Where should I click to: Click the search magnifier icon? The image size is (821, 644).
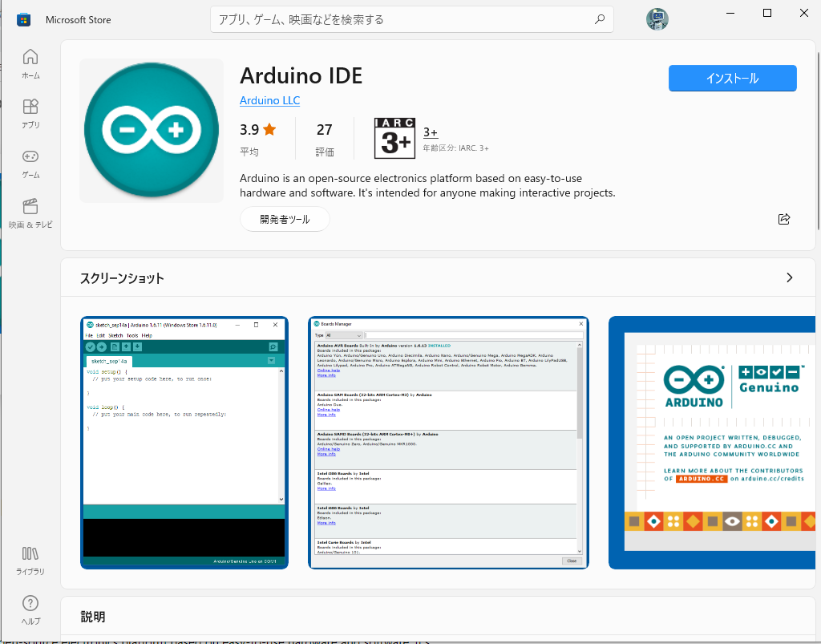click(600, 19)
